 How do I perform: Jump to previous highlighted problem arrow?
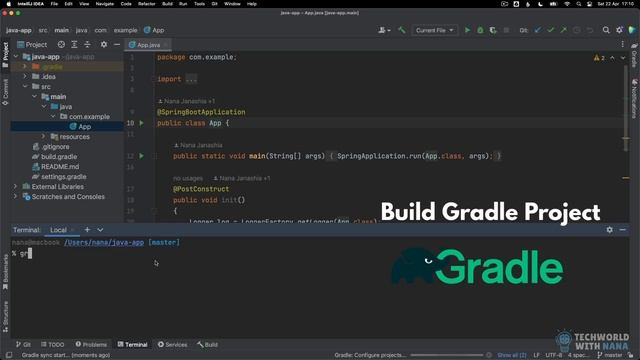(x=612, y=58)
